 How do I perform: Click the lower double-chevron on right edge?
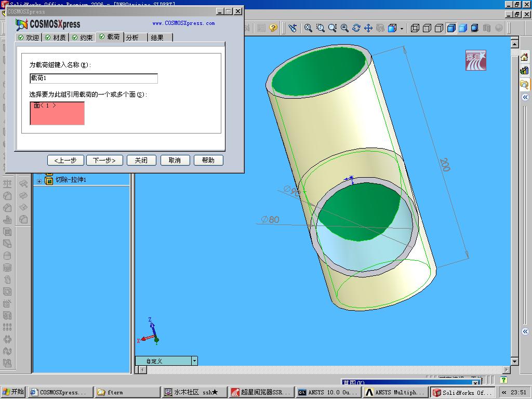(x=525, y=331)
